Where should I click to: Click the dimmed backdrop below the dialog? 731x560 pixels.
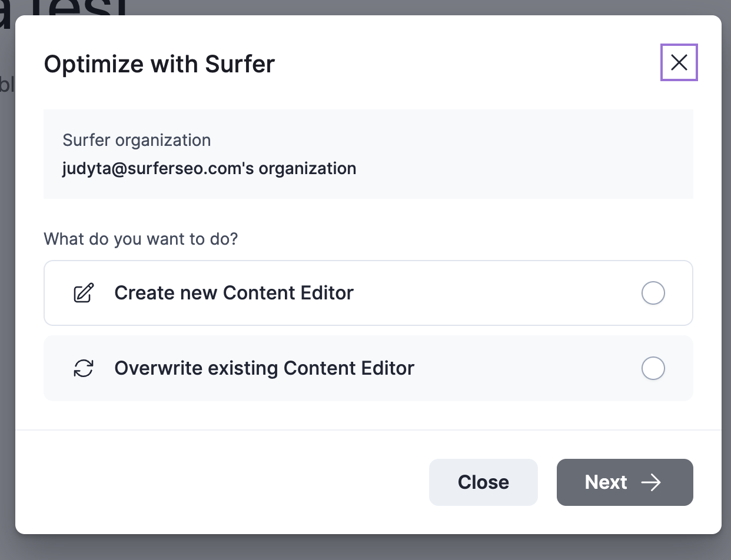365,548
